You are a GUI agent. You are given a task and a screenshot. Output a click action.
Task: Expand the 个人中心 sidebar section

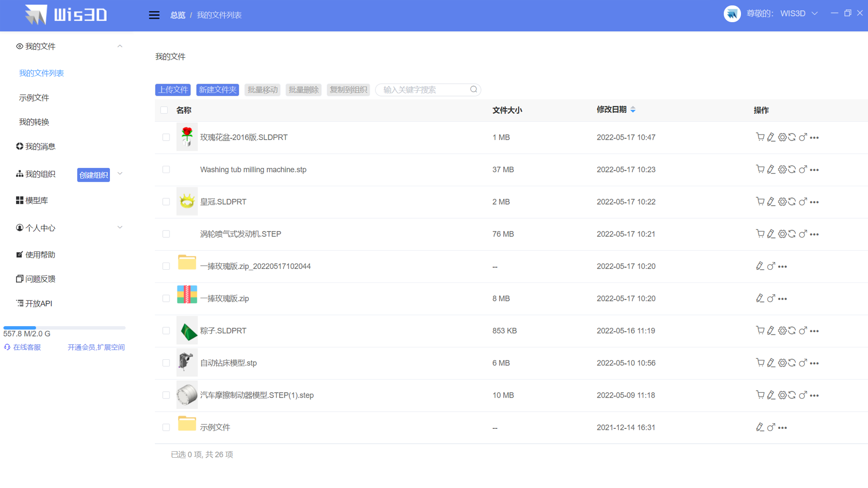point(120,227)
